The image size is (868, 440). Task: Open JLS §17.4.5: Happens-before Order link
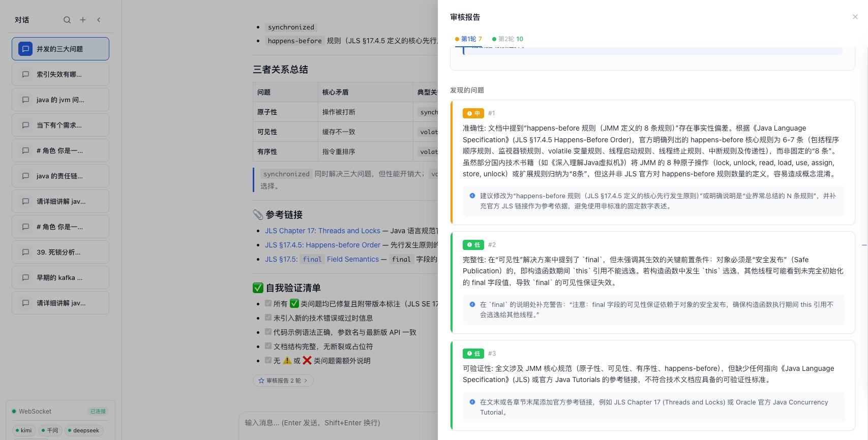coord(322,245)
